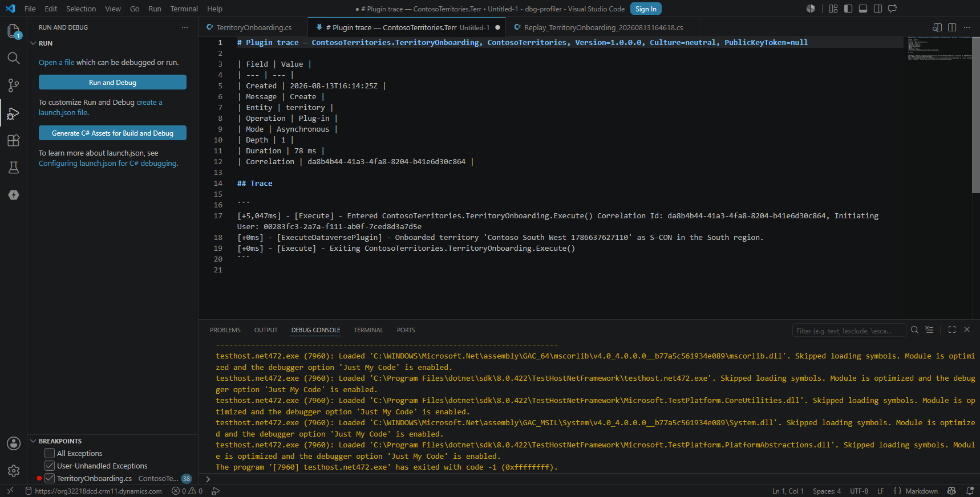Click the debug launch icon in status bar
Screen dimensions: 980x497
tap(215, 491)
